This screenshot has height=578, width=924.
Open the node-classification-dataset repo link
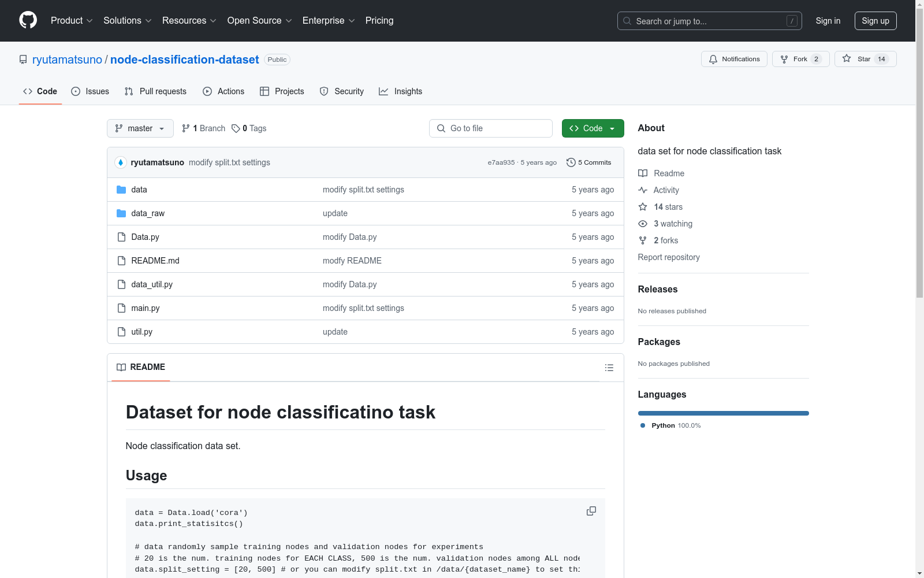click(x=185, y=60)
